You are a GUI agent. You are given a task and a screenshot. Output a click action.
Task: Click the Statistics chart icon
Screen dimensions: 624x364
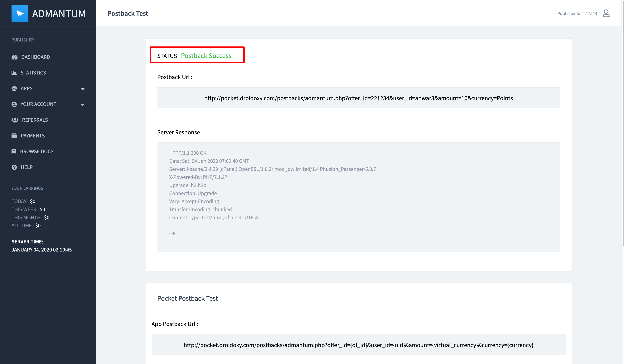(14, 73)
